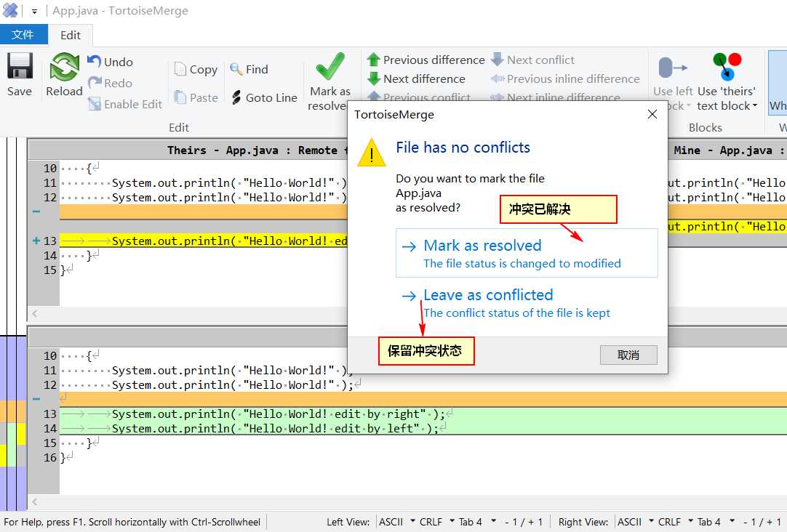The width and height of the screenshot is (787, 532).
Task: Click merged line with "edit by left"
Action: pyautogui.click(x=423, y=428)
